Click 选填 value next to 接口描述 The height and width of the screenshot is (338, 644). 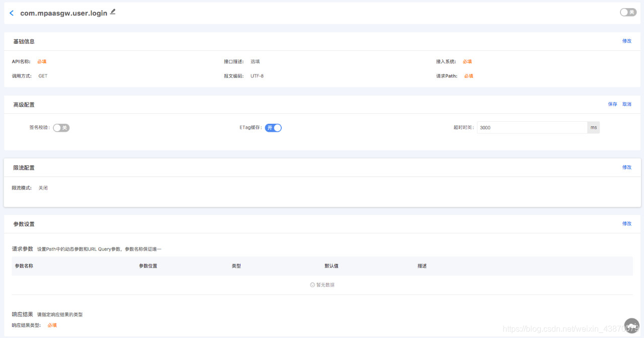[x=255, y=62]
